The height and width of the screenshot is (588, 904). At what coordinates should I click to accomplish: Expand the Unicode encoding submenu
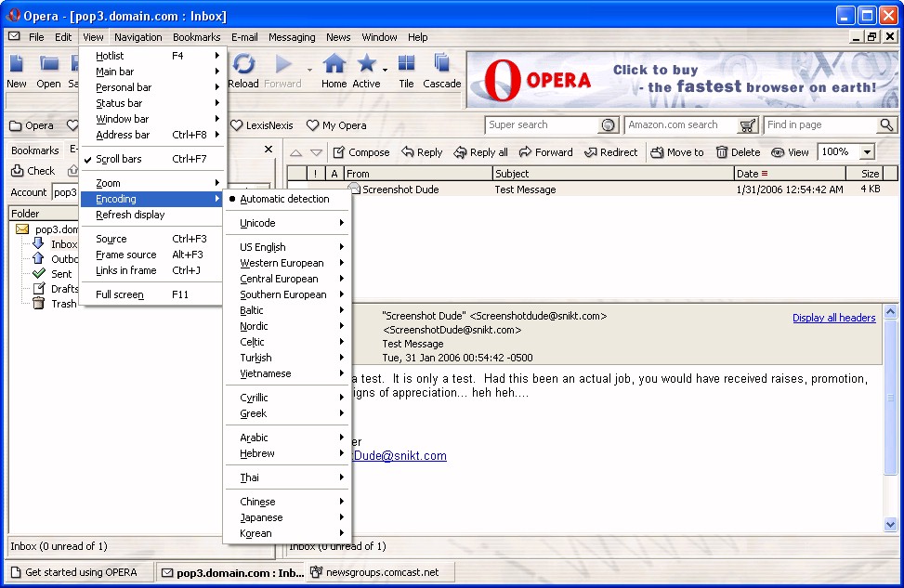[257, 223]
